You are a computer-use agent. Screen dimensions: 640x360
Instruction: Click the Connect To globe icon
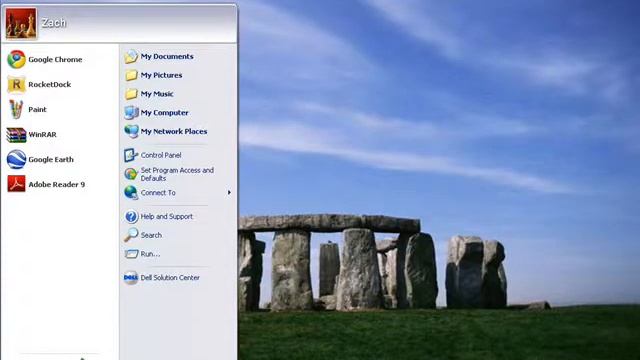coord(131,193)
